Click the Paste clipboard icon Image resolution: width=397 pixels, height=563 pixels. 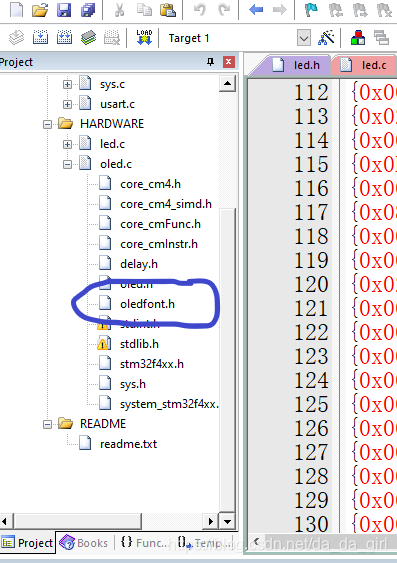[168, 9]
